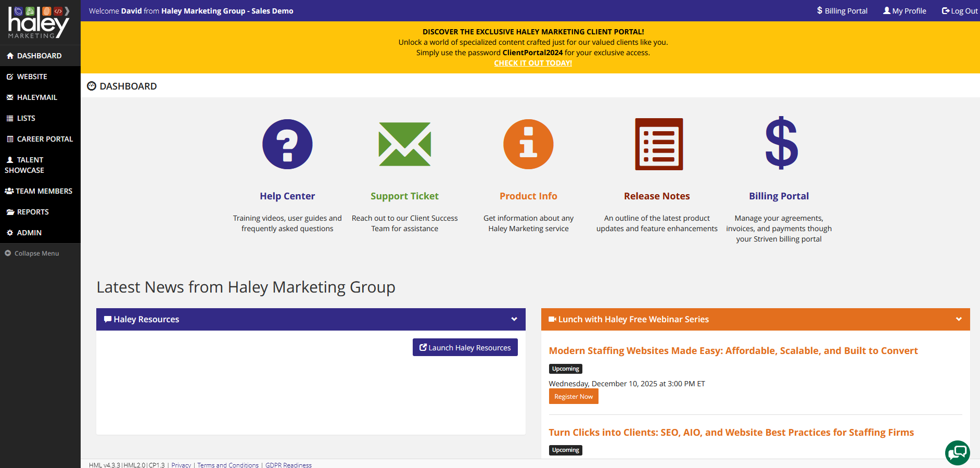Collapse the sidebar menu
980x468 pixels.
(32, 254)
